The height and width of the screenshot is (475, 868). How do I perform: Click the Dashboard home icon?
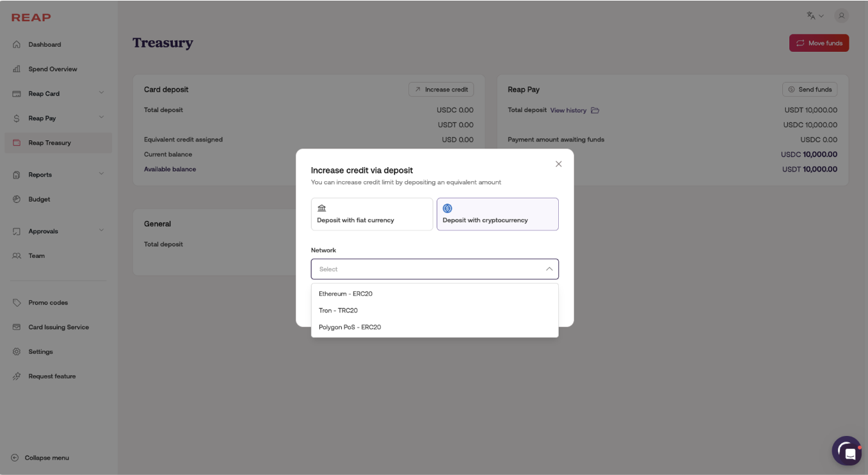coord(17,45)
